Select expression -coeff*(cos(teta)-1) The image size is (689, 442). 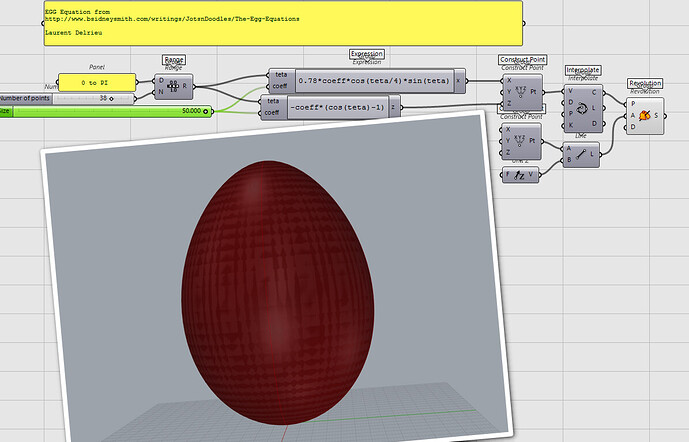337,107
